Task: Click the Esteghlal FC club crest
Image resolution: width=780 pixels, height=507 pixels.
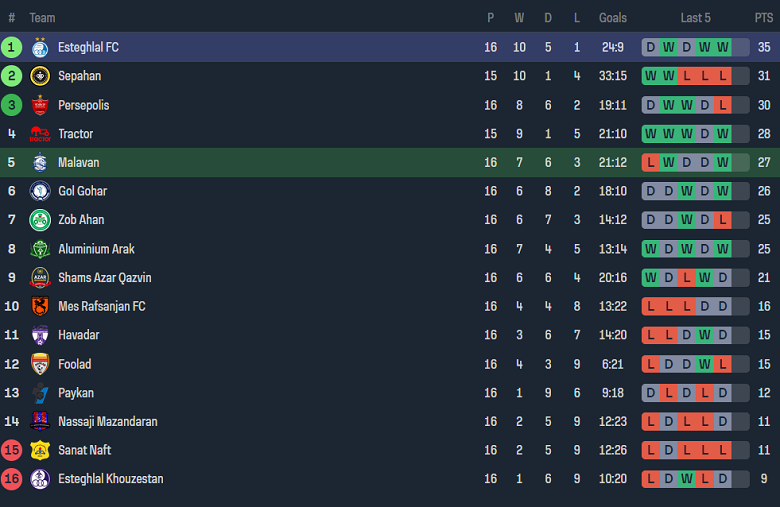Action: (x=40, y=47)
